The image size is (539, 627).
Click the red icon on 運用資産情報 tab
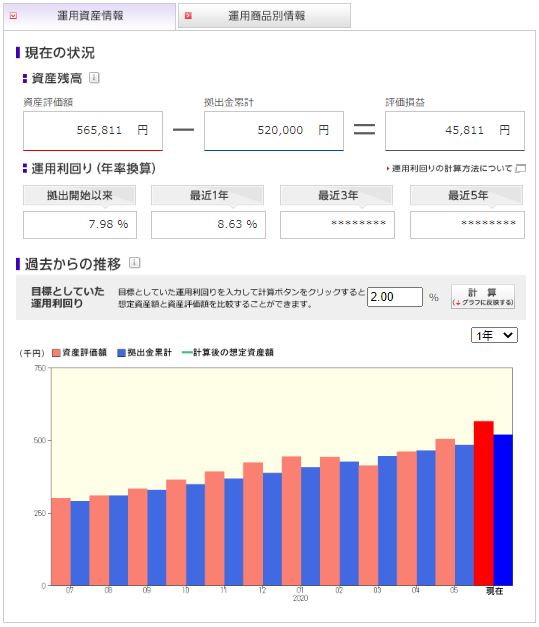pos(13,16)
